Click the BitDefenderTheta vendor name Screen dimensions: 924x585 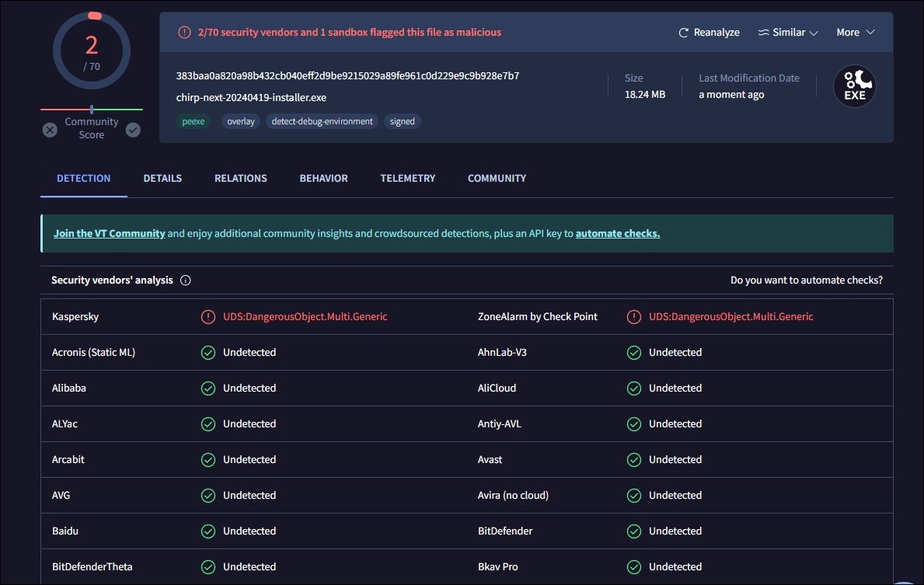(92, 566)
